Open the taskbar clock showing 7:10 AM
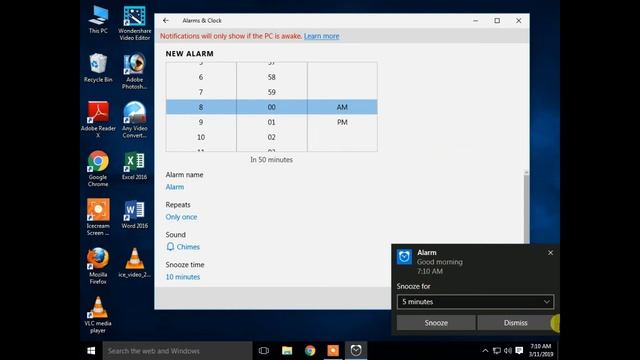 [x=541, y=351]
